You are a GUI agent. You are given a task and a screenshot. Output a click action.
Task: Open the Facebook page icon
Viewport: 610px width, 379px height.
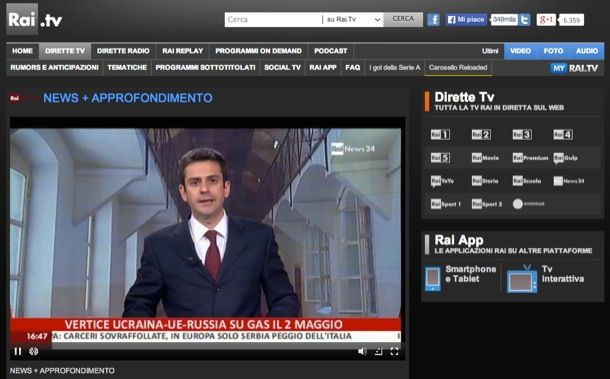433,19
